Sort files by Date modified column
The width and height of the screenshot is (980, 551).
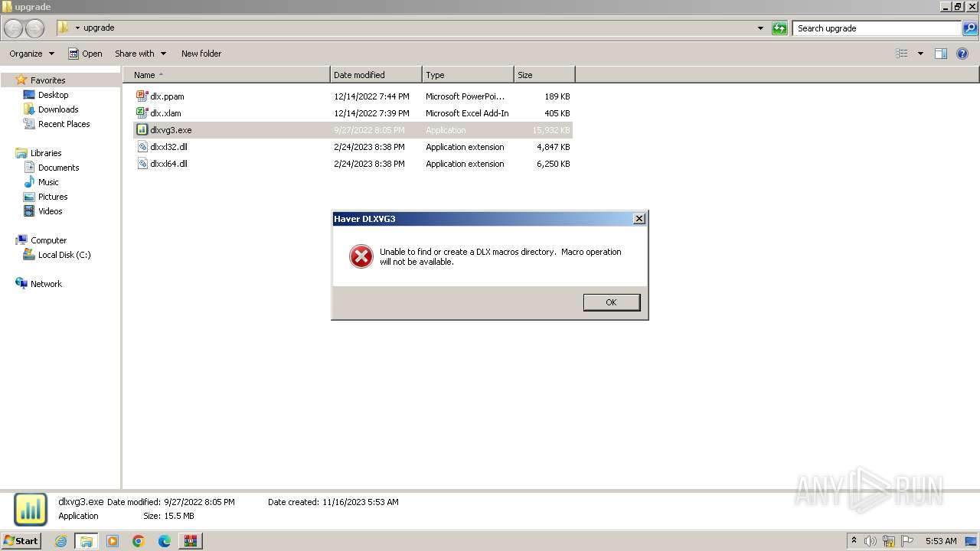point(376,75)
